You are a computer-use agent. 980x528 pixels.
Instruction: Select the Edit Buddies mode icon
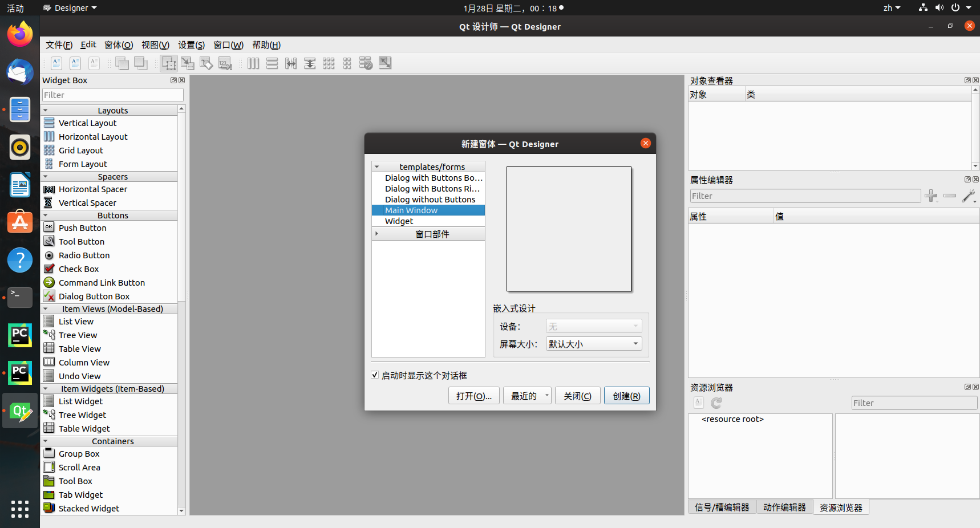tap(206, 63)
